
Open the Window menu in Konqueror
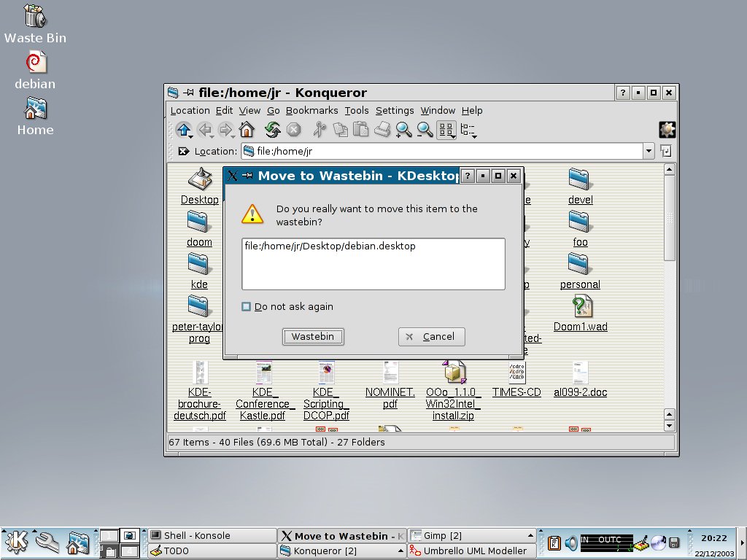438,111
